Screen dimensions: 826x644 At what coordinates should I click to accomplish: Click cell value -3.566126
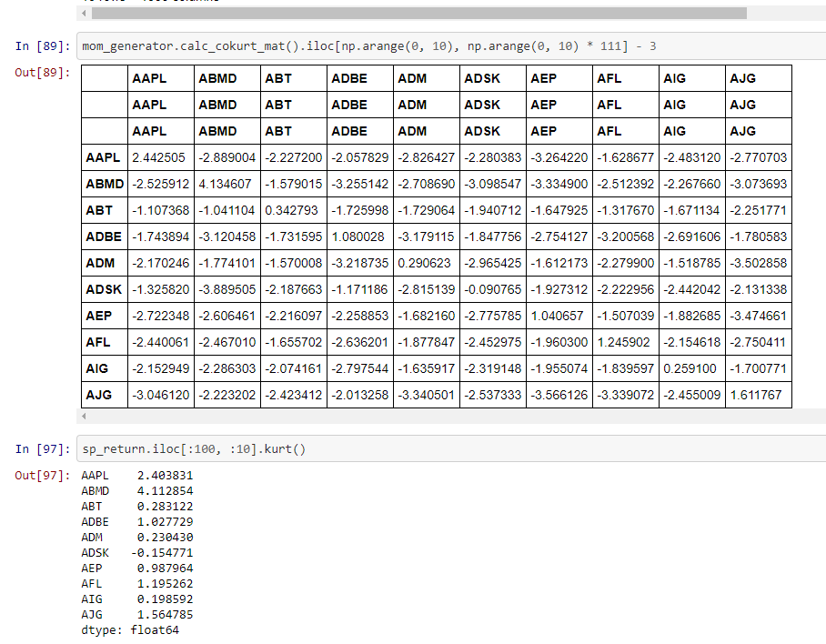(559, 395)
